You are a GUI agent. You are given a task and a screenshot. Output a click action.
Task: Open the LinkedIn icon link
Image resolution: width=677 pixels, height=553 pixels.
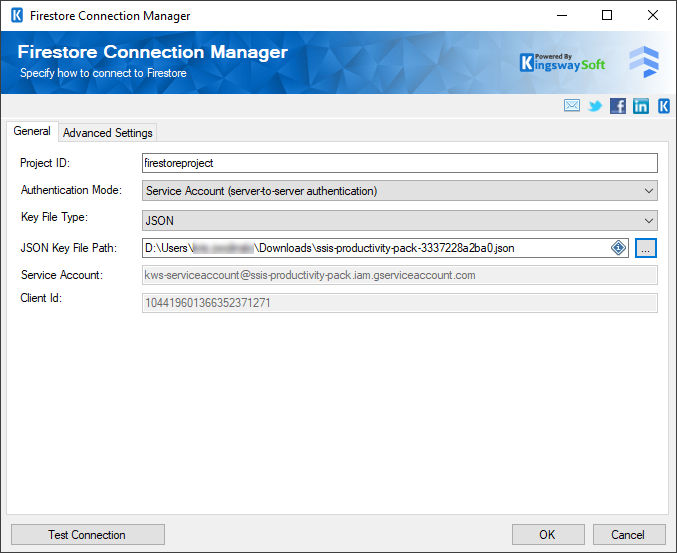pos(641,106)
